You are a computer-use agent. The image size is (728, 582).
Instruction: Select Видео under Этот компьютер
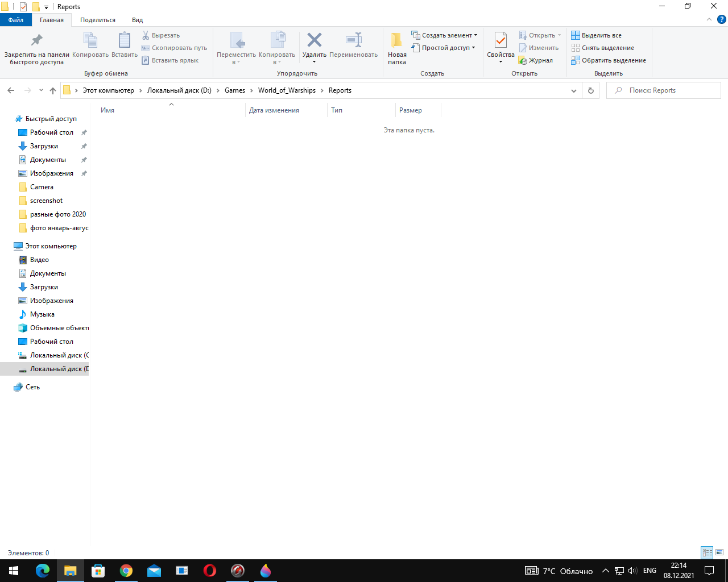(39, 260)
